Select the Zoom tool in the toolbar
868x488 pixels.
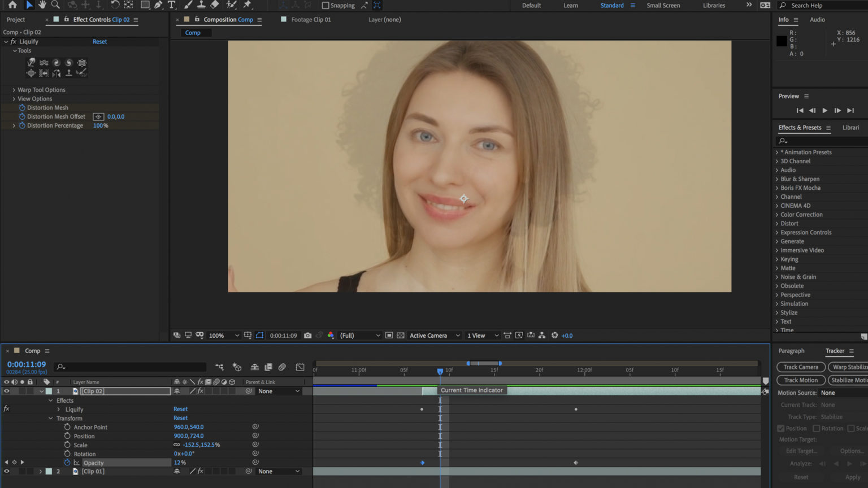click(x=55, y=5)
